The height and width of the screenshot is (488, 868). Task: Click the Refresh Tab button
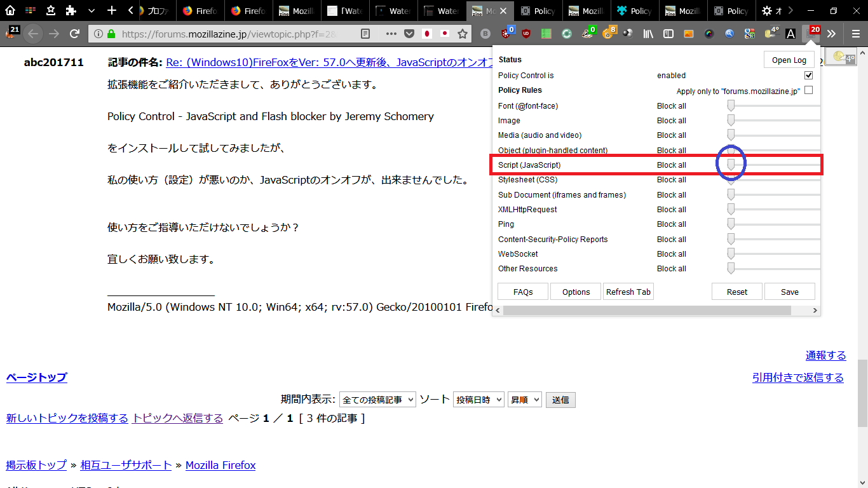point(628,292)
